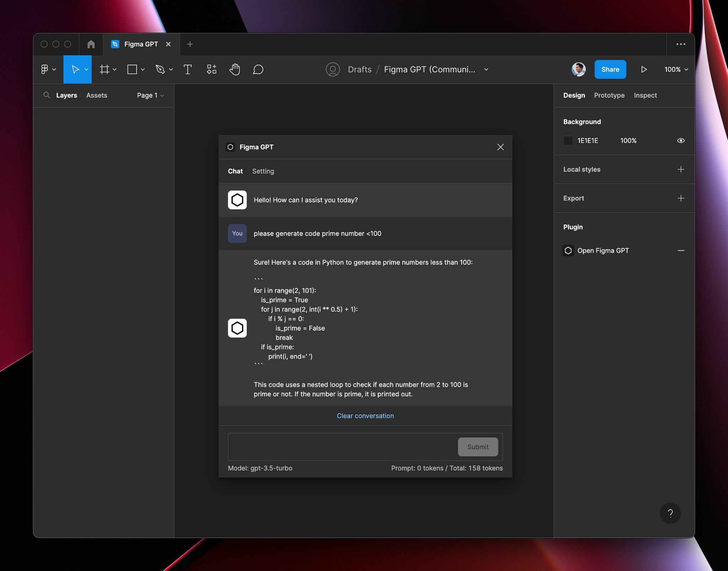Click the Clear conversation link
The width and height of the screenshot is (728, 571).
365,416
